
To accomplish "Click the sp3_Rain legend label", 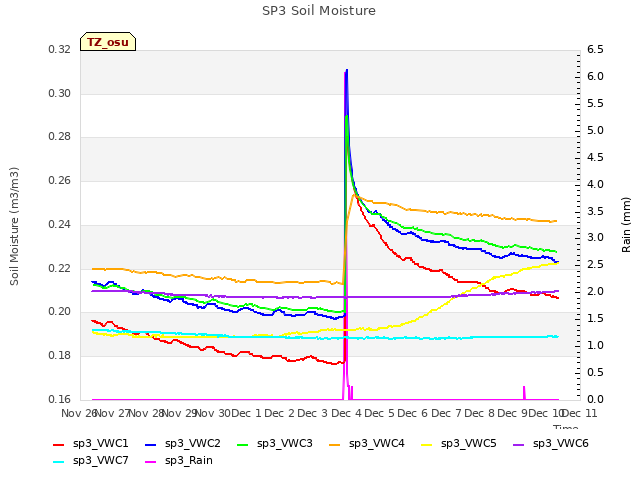I will 189,461.
